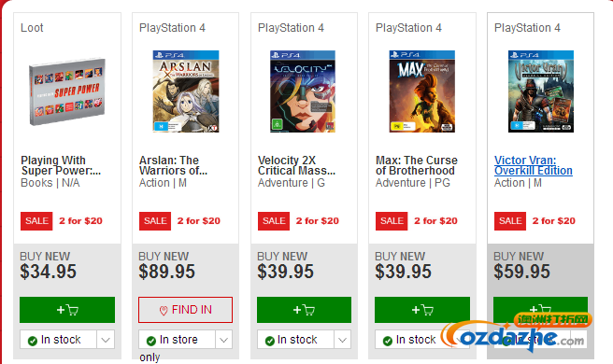Expand stock dropdown for Playing With Super Power

click(x=106, y=340)
